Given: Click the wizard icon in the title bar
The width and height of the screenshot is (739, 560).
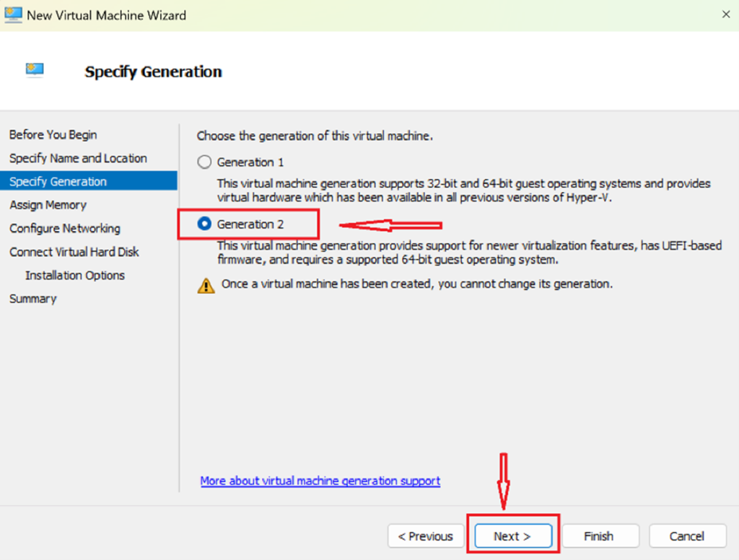Looking at the screenshot, I should (13, 14).
